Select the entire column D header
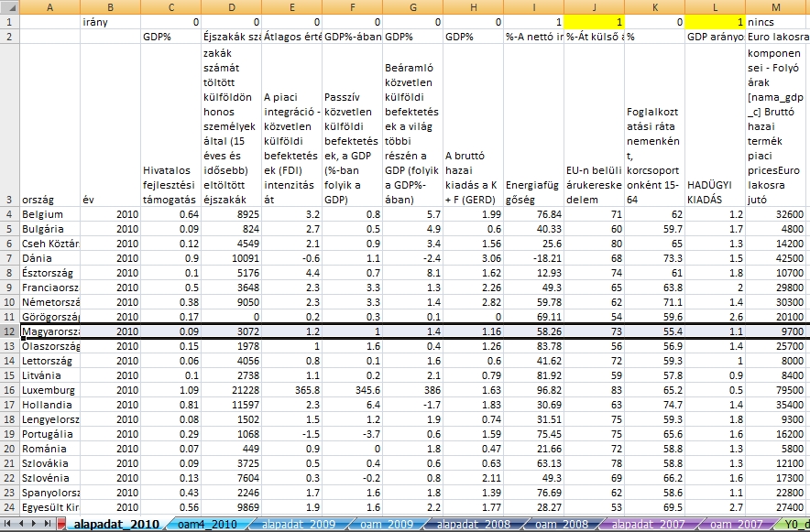The width and height of the screenshot is (810, 532). pos(230,6)
